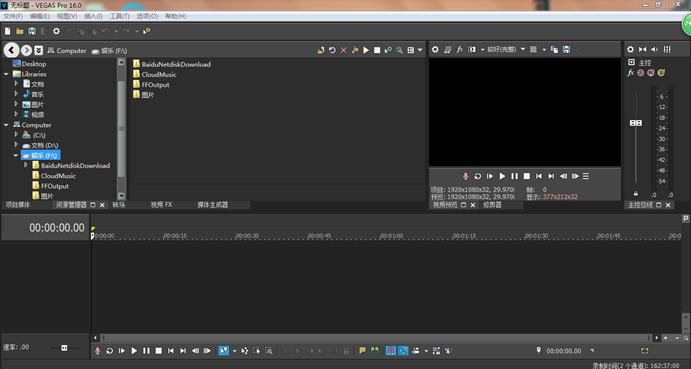Collapse the 娱乐 (F:\) drive node
Image resolution: width=691 pixels, height=369 pixels.
pyautogui.click(x=16, y=155)
